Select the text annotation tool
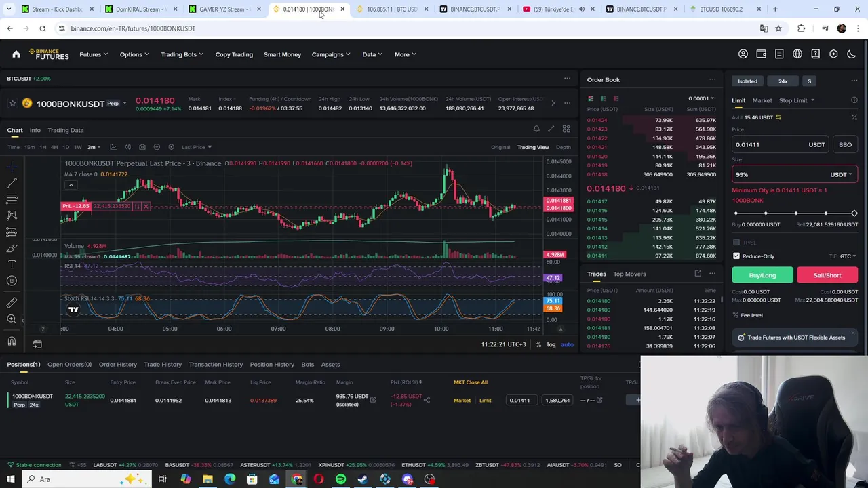Image resolution: width=868 pixels, height=488 pixels. point(12,264)
